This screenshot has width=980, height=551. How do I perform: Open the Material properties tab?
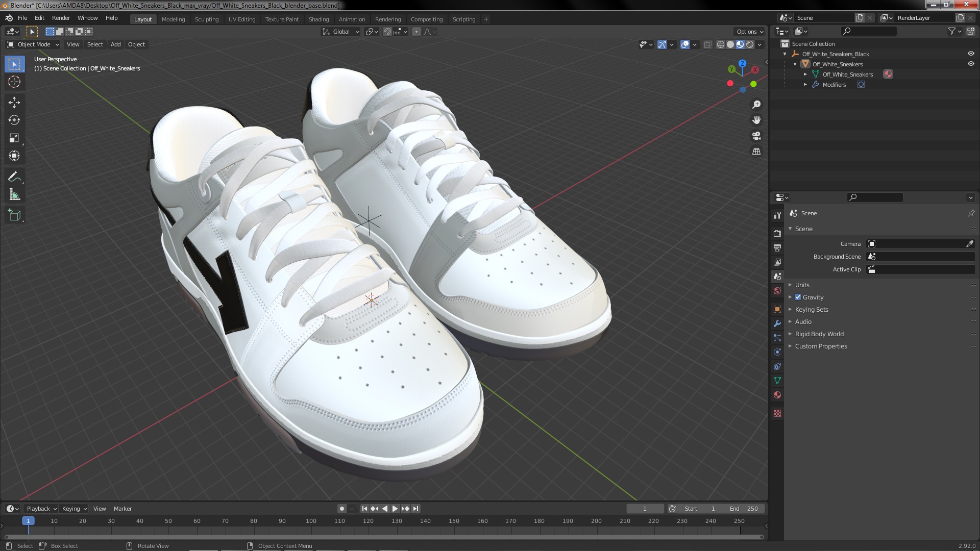tap(777, 395)
